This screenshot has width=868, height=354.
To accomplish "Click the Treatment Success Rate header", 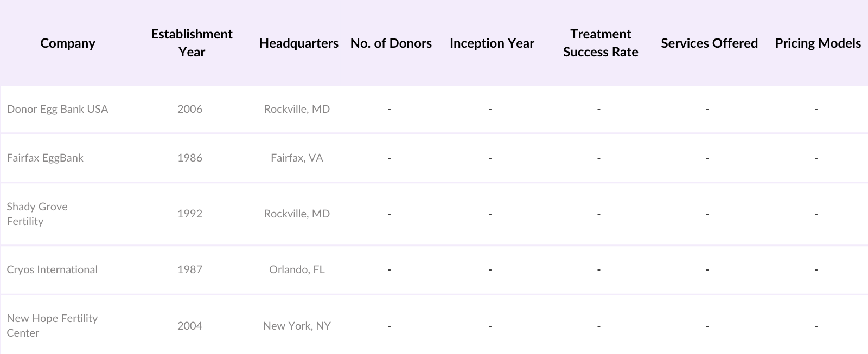I will (x=601, y=43).
